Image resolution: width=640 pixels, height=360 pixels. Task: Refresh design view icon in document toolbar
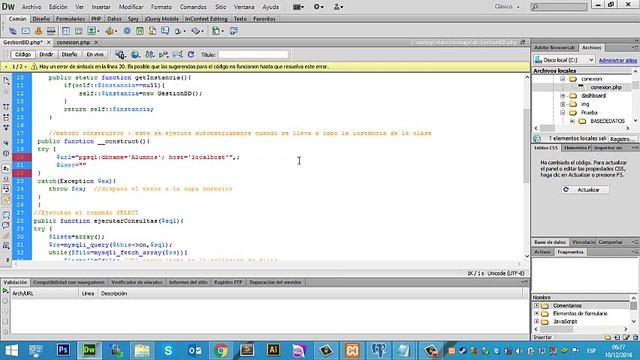click(x=191, y=54)
